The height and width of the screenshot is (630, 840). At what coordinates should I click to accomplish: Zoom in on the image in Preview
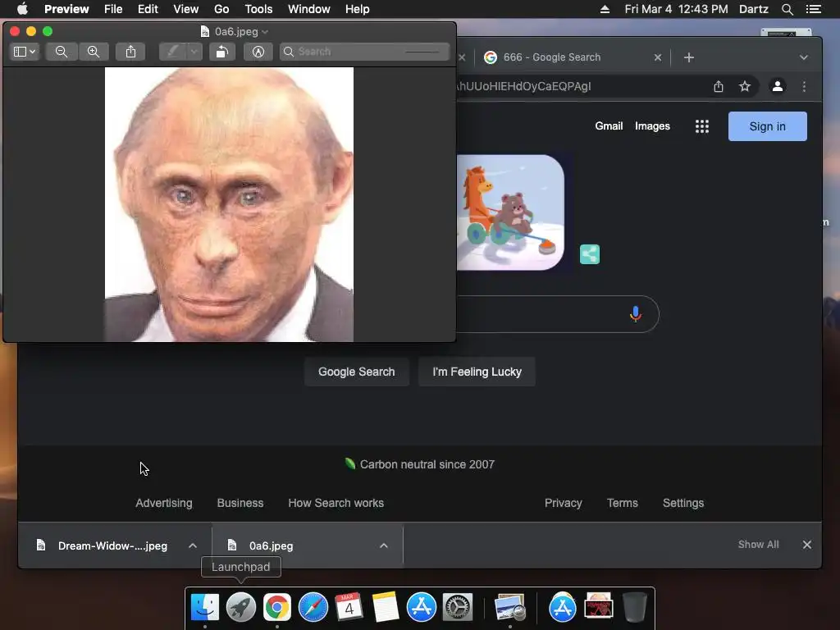coord(94,52)
